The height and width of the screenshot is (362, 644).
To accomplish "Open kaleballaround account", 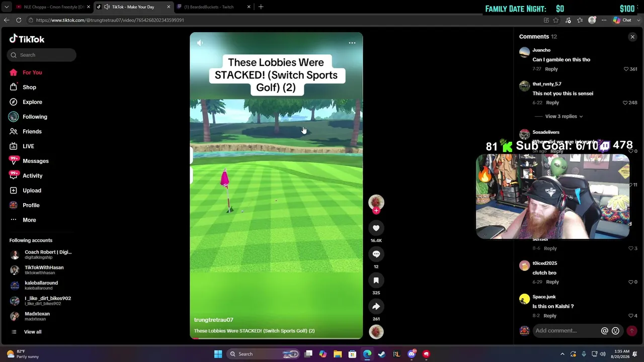I will (x=42, y=285).
